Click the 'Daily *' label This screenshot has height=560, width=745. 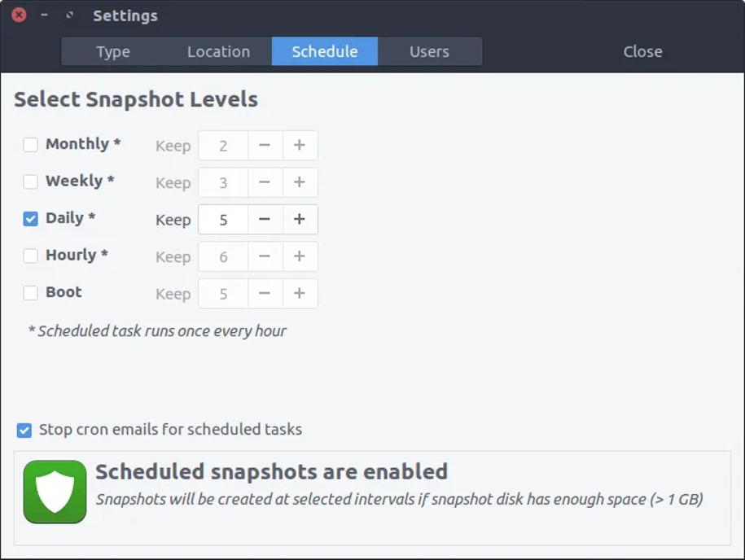click(70, 217)
